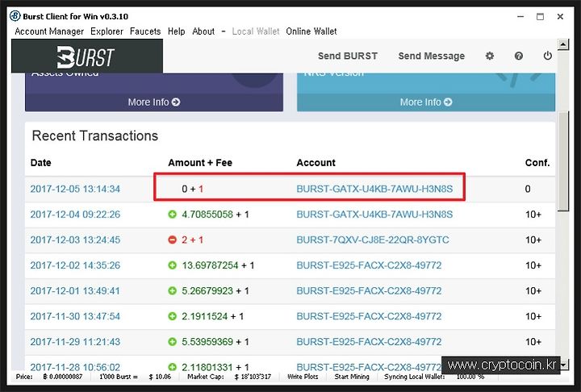Image resolution: width=581 pixels, height=392 pixels.
Task: Click the power logout icon
Action: tap(547, 56)
